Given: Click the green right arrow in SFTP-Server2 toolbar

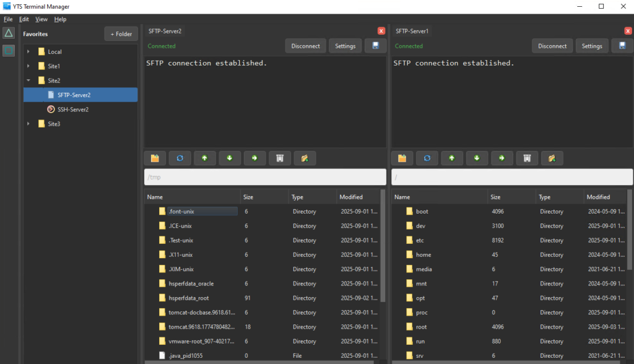Looking at the screenshot, I should pos(254,158).
